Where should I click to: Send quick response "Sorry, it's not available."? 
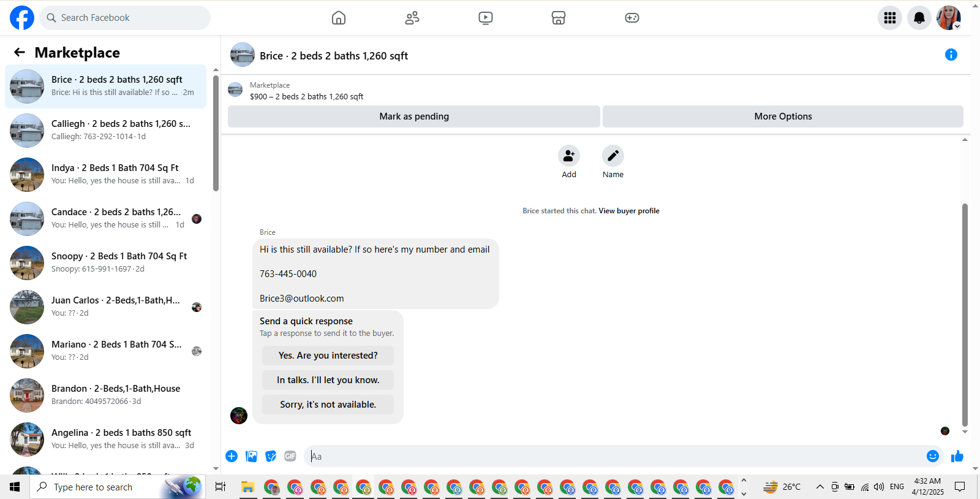pyautogui.click(x=328, y=405)
